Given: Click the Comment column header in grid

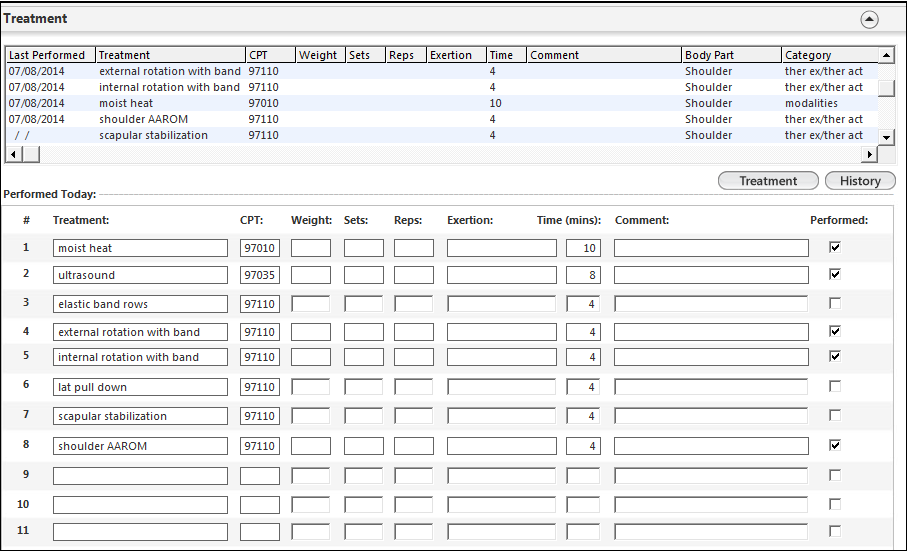Looking at the screenshot, I should pos(604,55).
